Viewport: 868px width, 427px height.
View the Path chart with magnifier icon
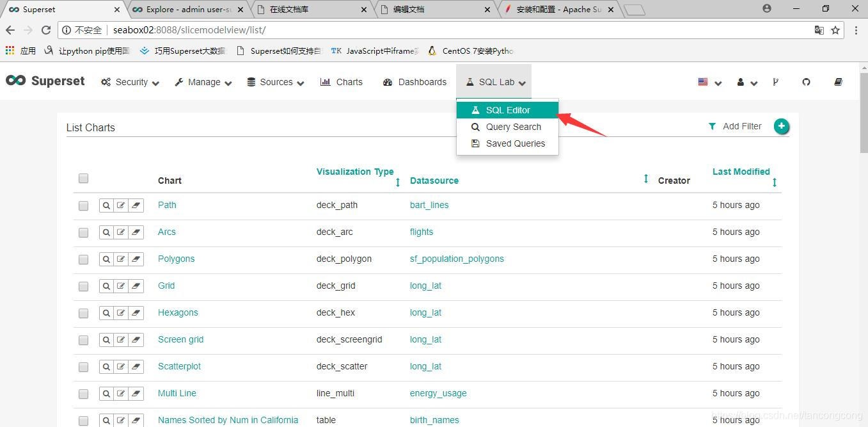click(106, 205)
